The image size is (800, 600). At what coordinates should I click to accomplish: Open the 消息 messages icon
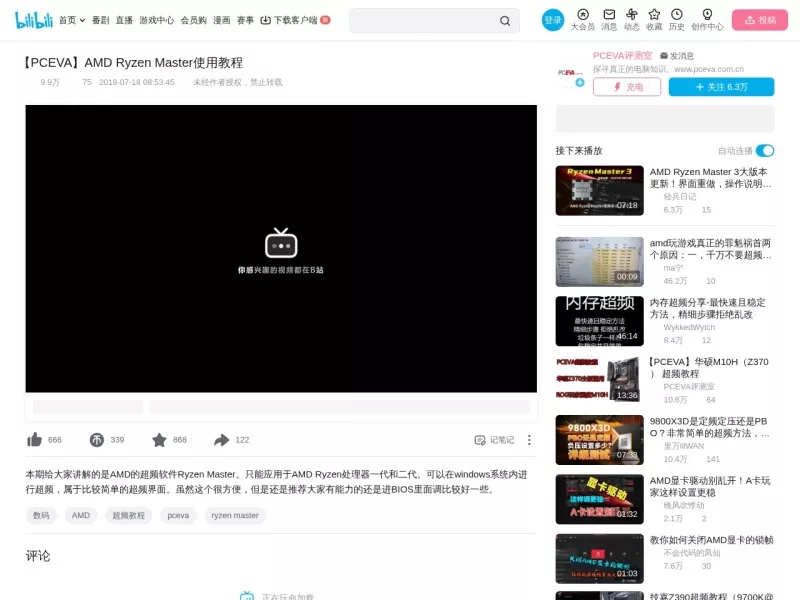pos(609,14)
